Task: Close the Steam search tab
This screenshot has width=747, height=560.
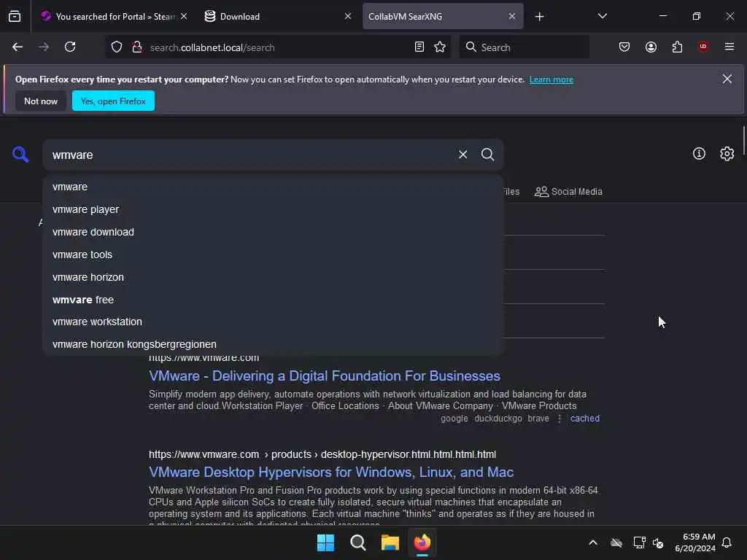Action: (184, 16)
